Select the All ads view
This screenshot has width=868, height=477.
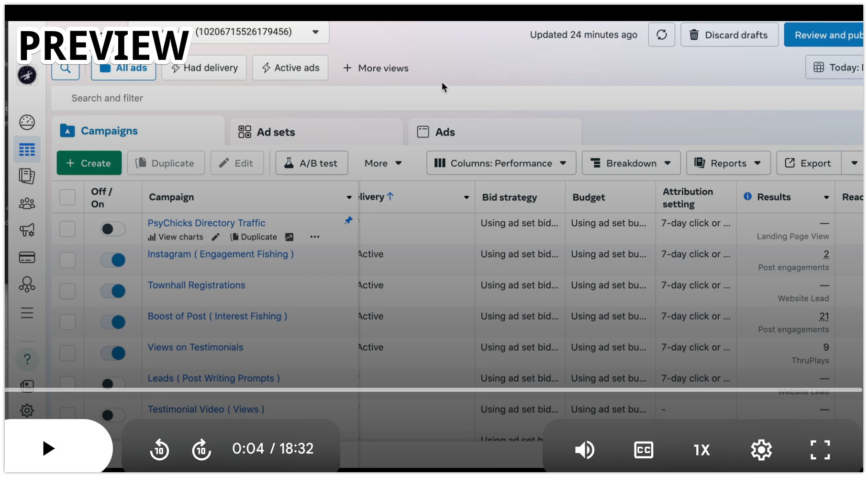tap(123, 68)
